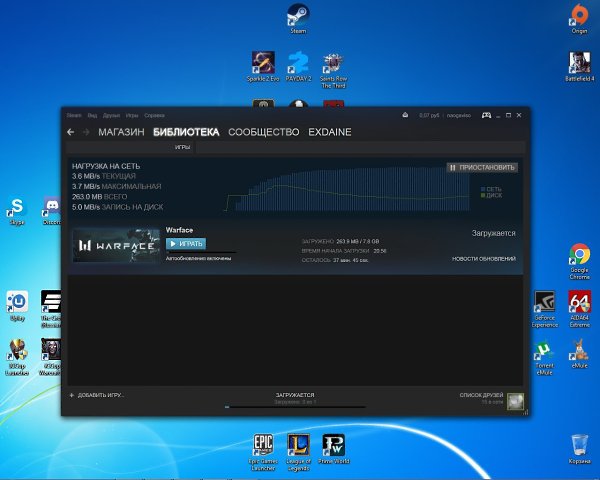Click the Big Picture gamepad icon
600x480 pixels.
tap(486, 115)
